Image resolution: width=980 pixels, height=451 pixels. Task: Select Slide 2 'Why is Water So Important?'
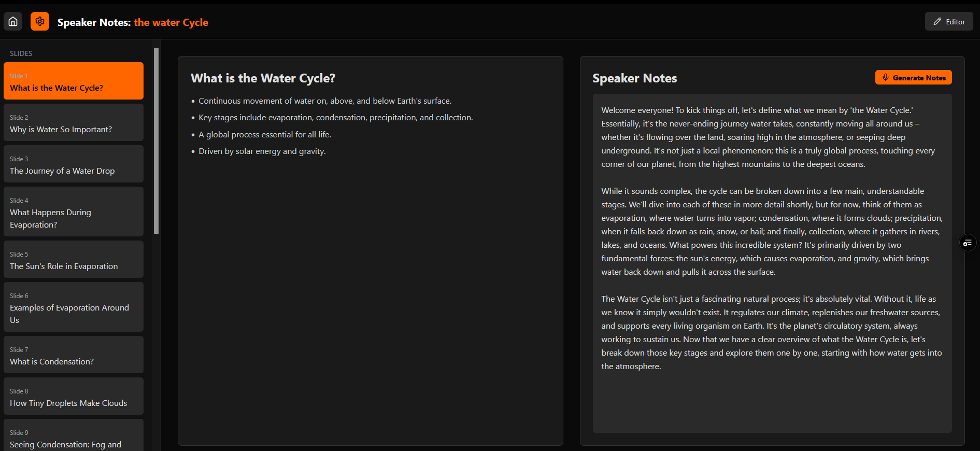73,122
